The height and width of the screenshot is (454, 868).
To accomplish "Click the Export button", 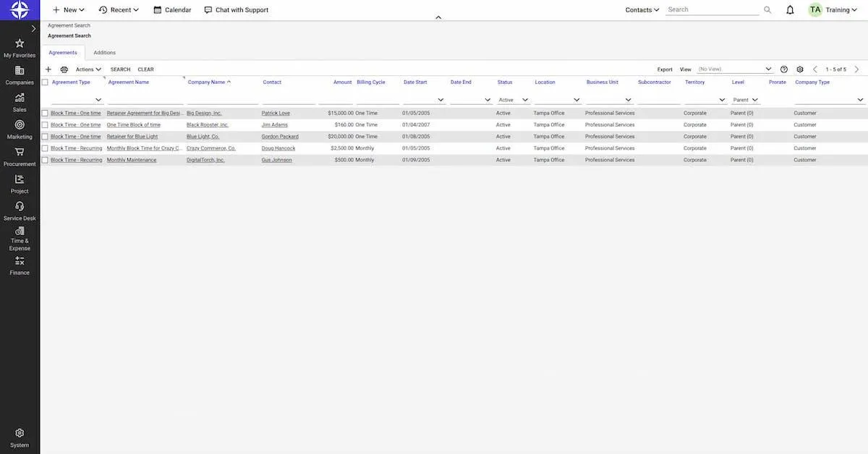I will [x=665, y=69].
